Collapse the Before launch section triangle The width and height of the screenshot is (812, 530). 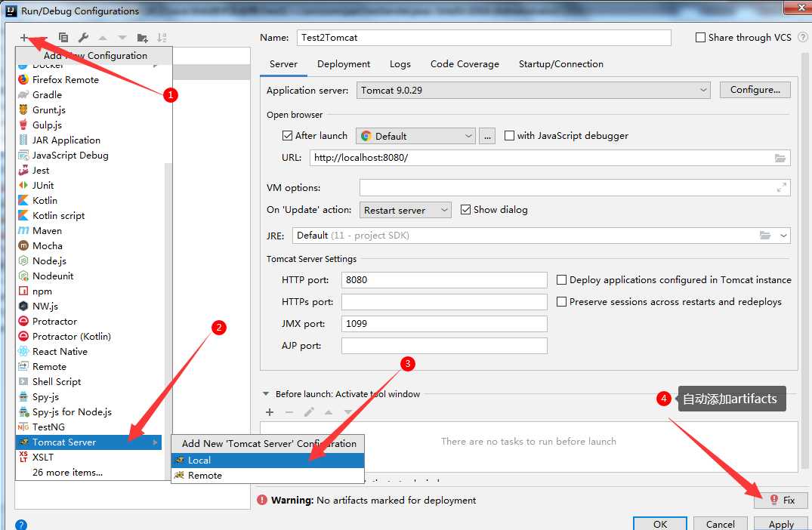point(266,394)
